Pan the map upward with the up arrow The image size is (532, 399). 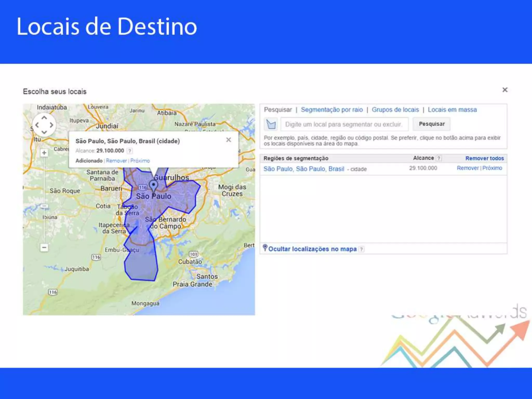pos(44,118)
